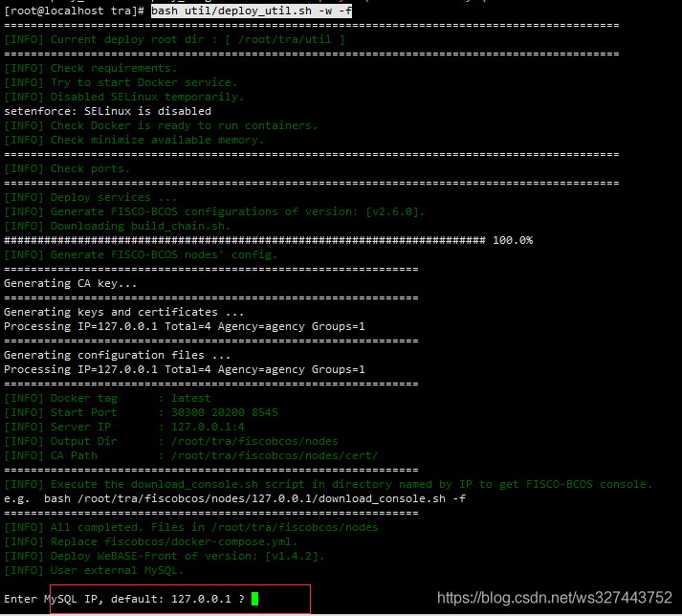Click 'setenforce: SELinux is disabled' line
682x616 pixels.
(107, 111)
